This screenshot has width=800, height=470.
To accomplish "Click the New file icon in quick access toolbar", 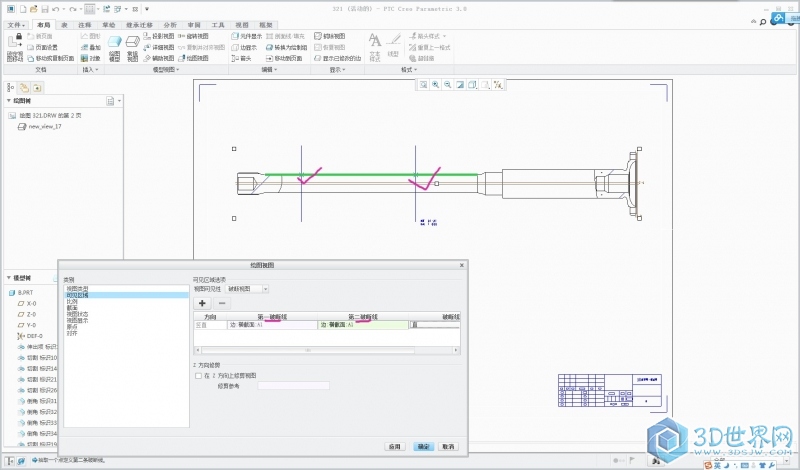I will pos(22,9).
